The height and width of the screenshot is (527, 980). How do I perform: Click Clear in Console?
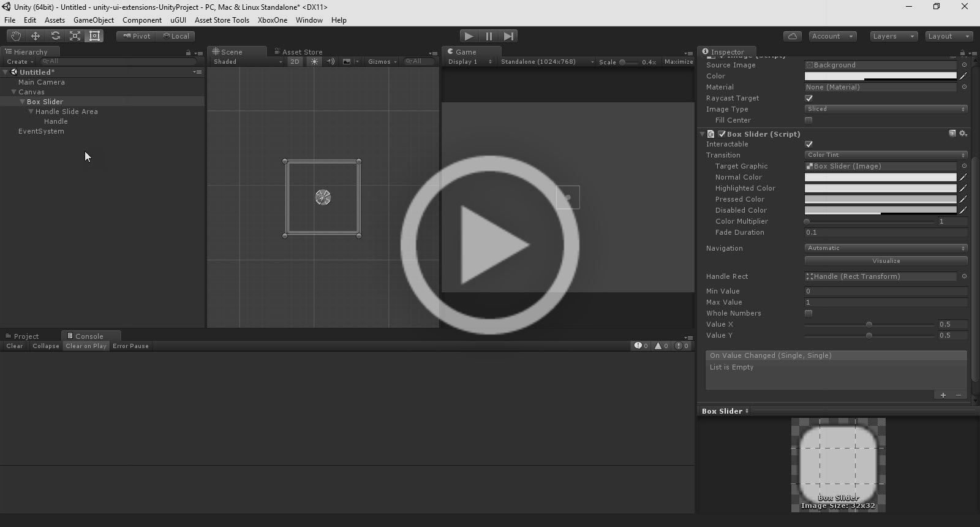(15, 346)
